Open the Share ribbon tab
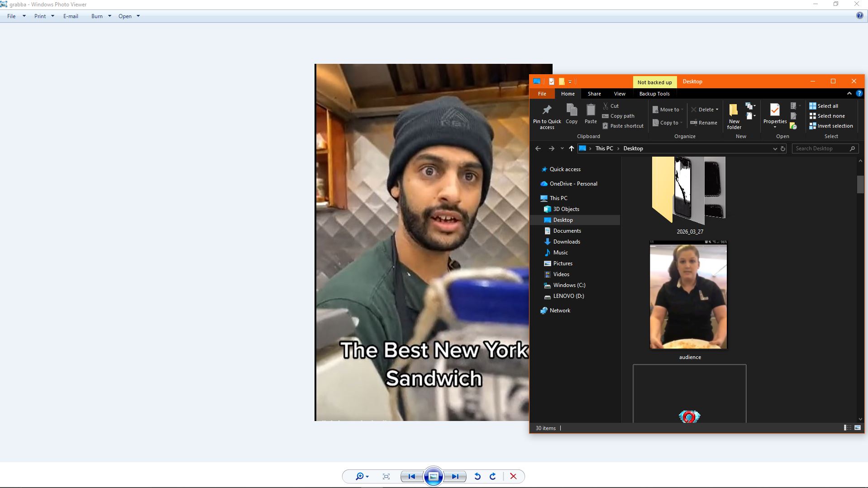 pos(594,94)
